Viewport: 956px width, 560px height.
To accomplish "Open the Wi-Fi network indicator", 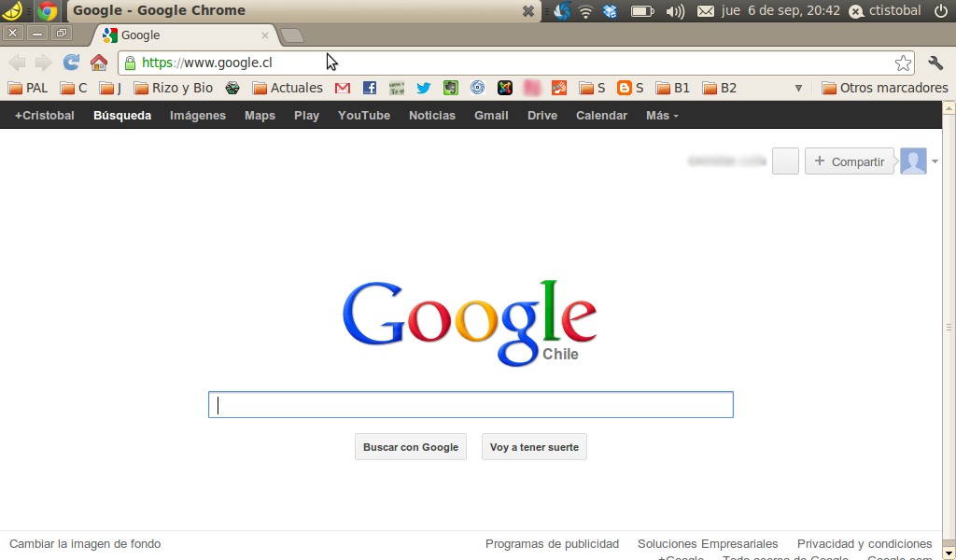I will point(585,11).
